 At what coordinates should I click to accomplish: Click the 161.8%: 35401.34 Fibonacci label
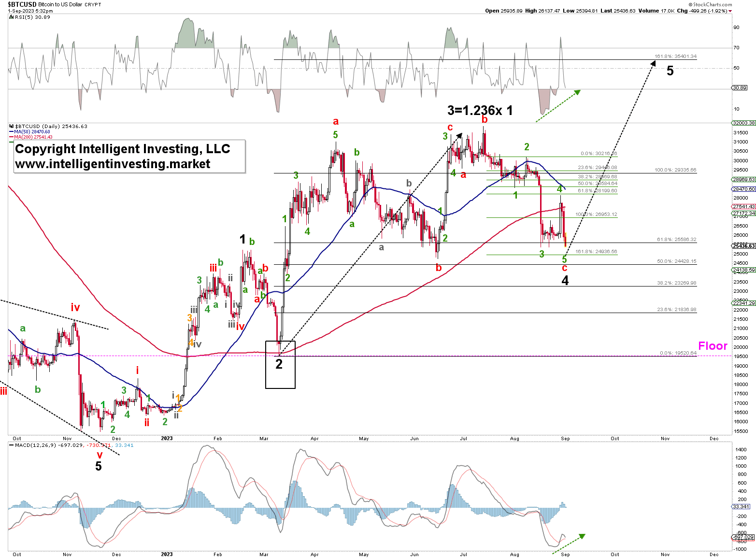(x=675, y=57)
